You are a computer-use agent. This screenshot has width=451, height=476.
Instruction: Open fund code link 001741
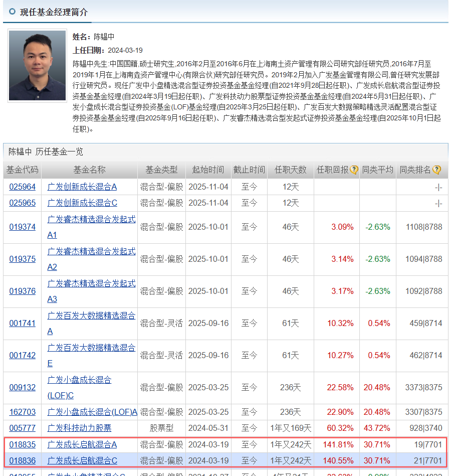23,324
